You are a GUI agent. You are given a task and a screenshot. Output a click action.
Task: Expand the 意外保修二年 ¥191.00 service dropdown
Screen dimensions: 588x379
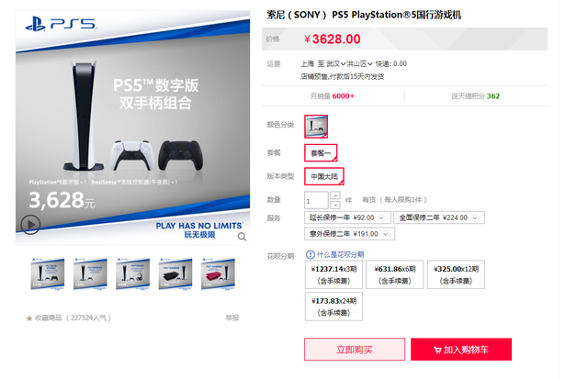point(349,234)
